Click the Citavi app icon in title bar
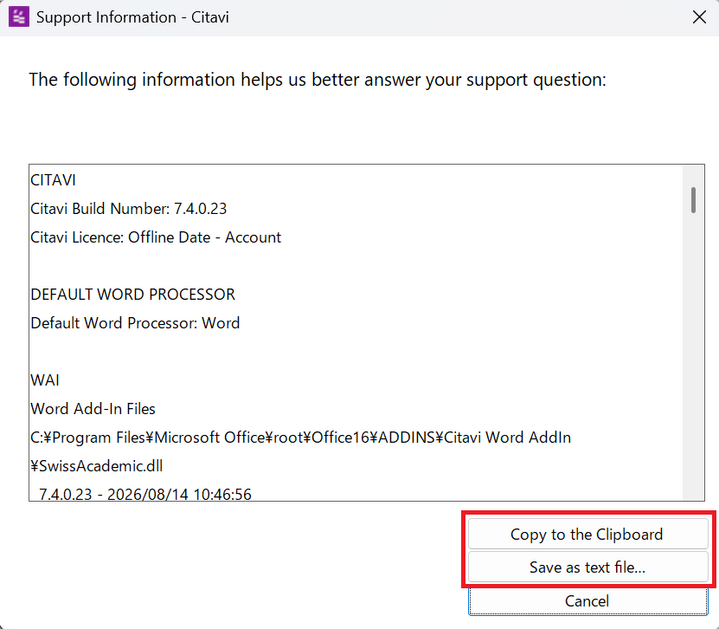This screenshot has width=719, height=629. click(x=19, y=17)
